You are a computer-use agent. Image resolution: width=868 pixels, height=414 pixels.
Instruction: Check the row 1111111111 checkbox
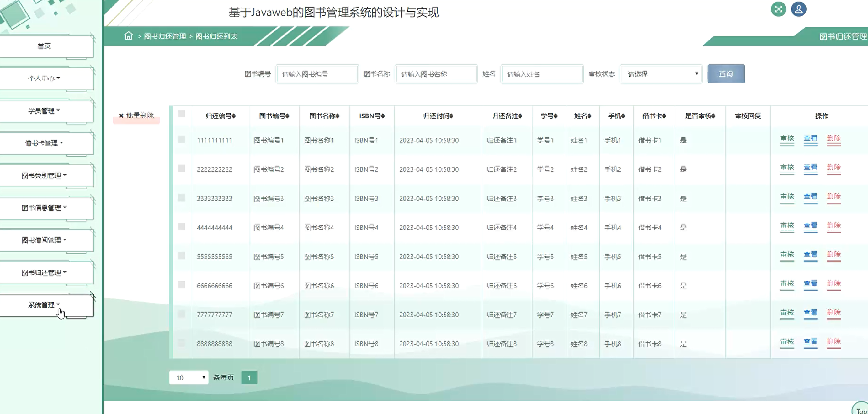pyautogui.click(x=181, y=139)
